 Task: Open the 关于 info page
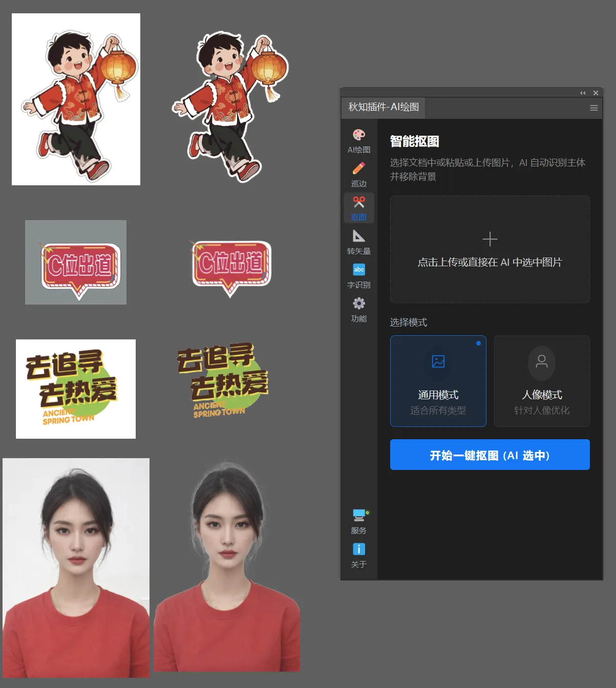click(358, 556)
